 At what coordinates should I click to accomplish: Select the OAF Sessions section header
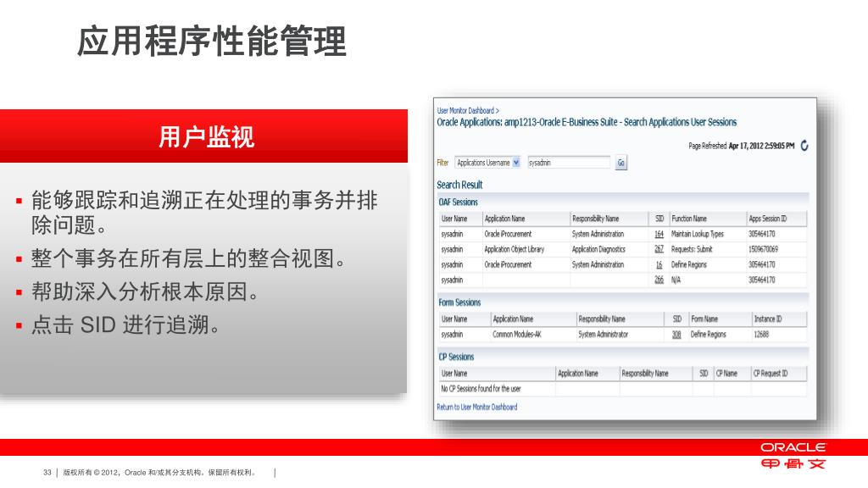pyautogui.click(x=459, y=202)
